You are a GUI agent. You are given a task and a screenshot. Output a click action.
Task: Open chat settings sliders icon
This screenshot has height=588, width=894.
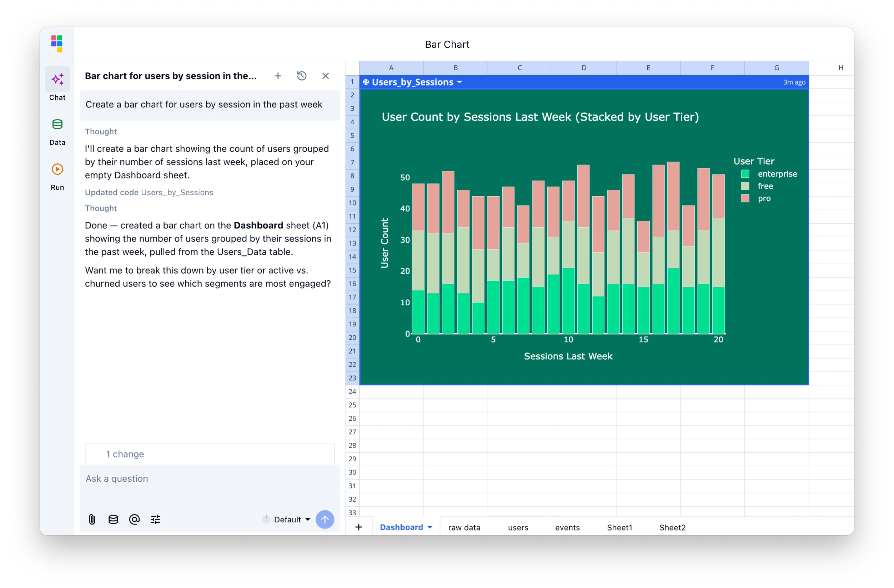coord(156,519)
